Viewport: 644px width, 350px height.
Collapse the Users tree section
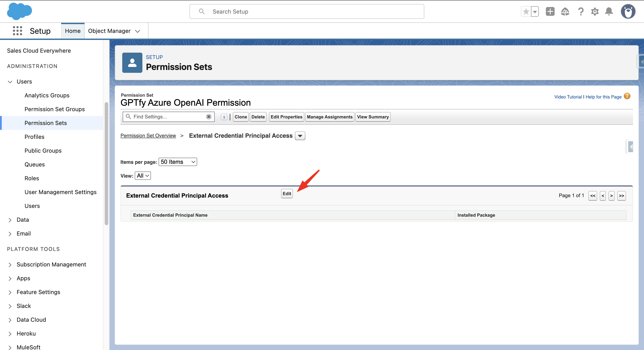(x=10, y=82)
